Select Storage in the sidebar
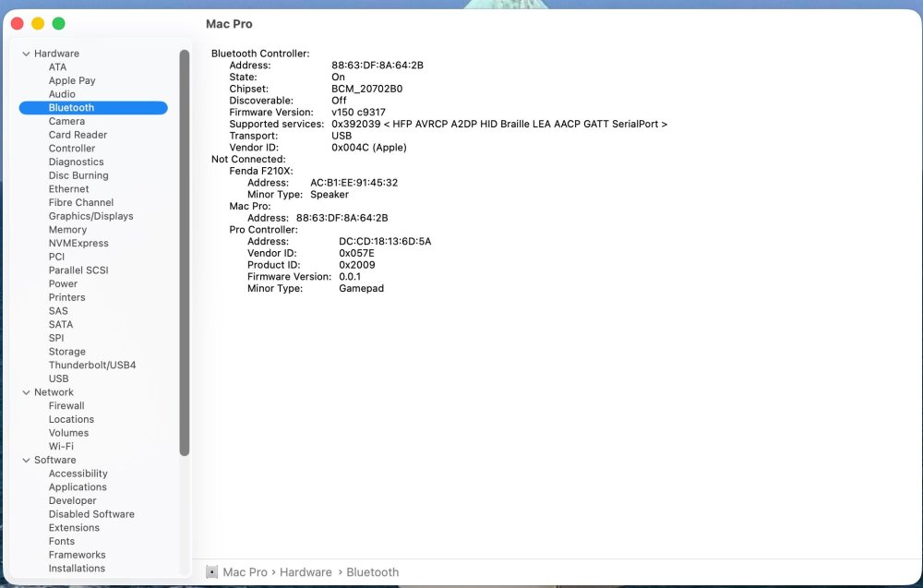This screenshot has width=923, height=588. 67,352
